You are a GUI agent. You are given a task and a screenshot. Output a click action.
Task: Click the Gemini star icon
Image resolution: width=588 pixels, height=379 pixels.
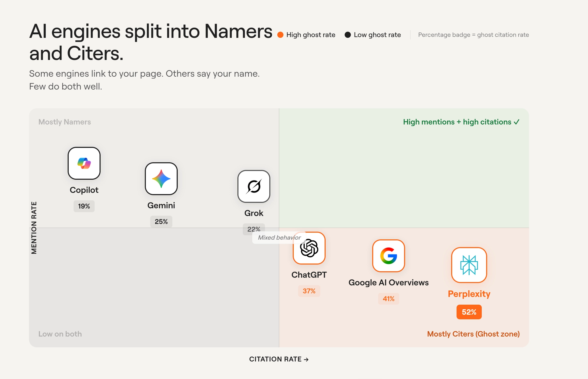(161, 179)
